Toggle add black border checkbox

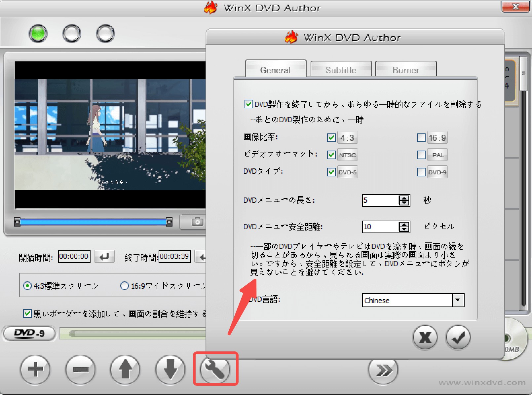point(27,313)
